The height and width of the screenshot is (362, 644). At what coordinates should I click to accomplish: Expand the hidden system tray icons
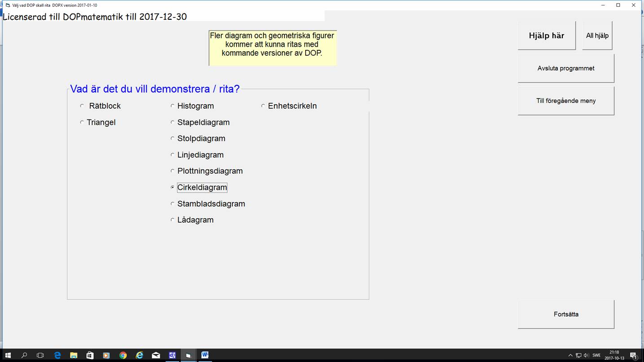point(570,355)
